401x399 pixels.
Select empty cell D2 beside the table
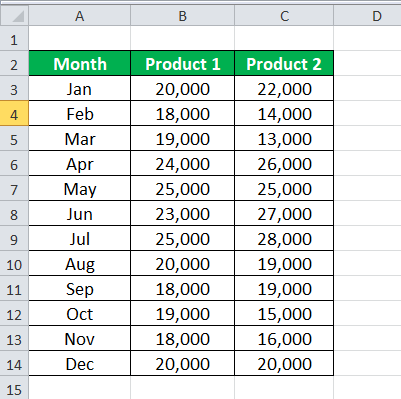(367, 63)
